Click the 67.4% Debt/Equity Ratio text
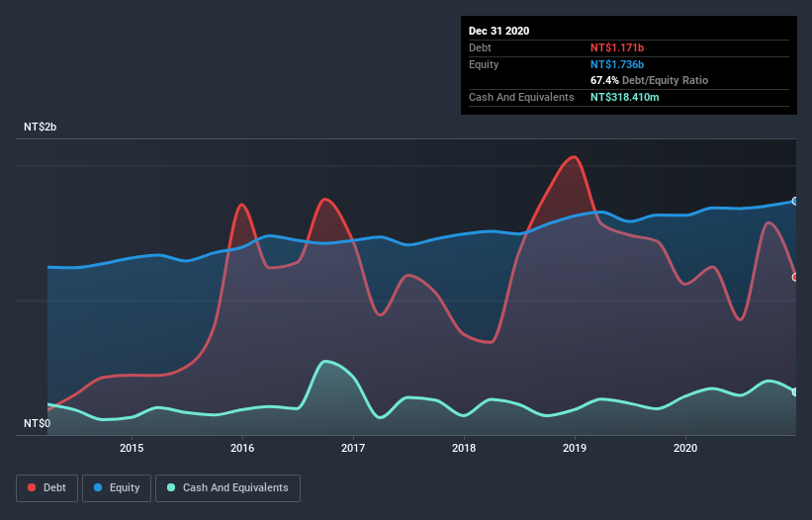The height and width of the screenshot is (520, 812). pyautogui.click(x=649, y=80)
